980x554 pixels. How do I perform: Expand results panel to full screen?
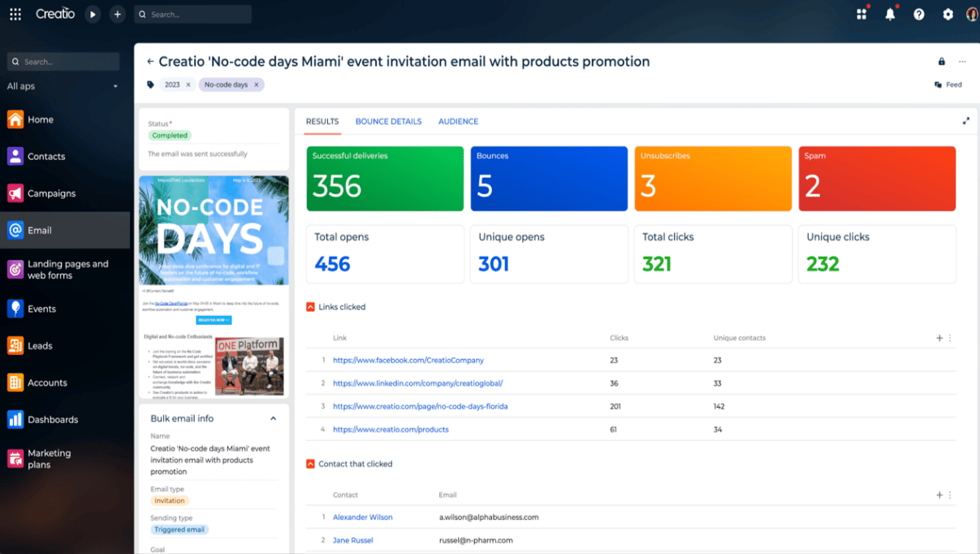[966, 121]
